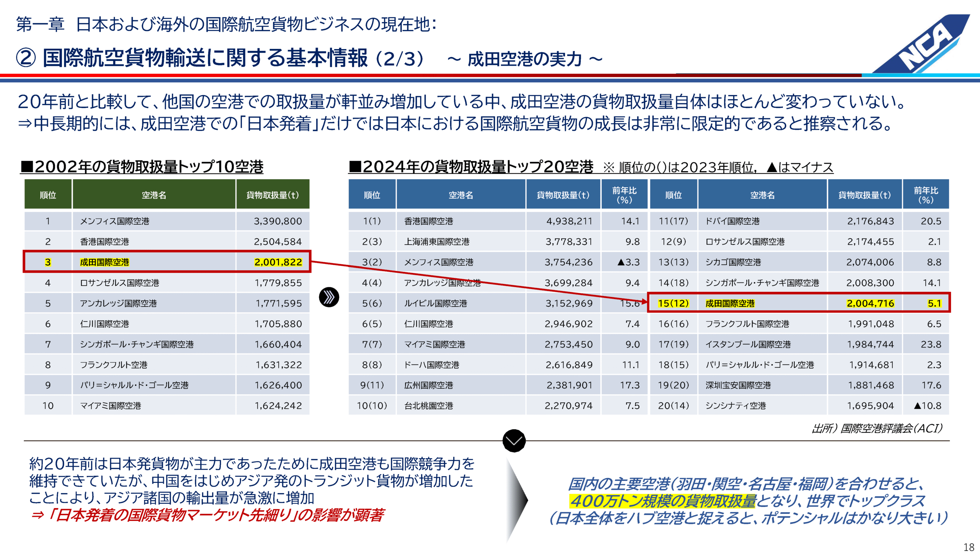This screenshot has height=557, width=980.
Task: Click the black circle down-chevron icon
Action: (x=514, y=441)
